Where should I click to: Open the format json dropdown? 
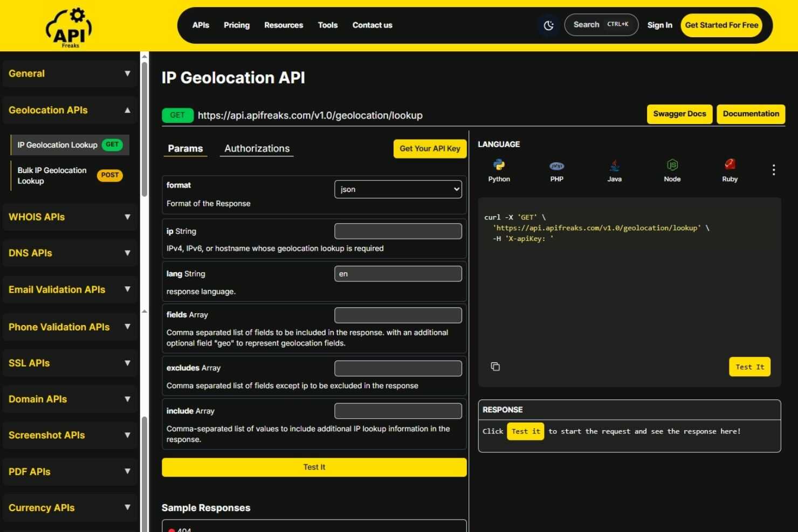coord(398,189)
